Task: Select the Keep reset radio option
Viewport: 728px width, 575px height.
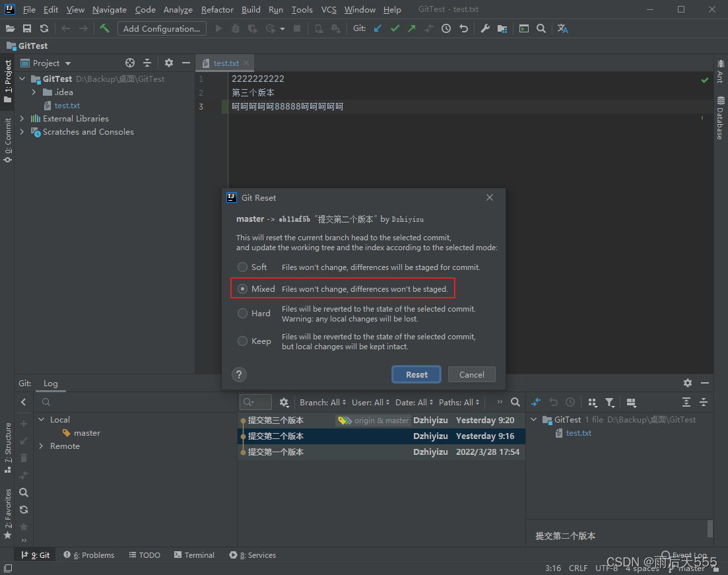Action: [242, 341]
